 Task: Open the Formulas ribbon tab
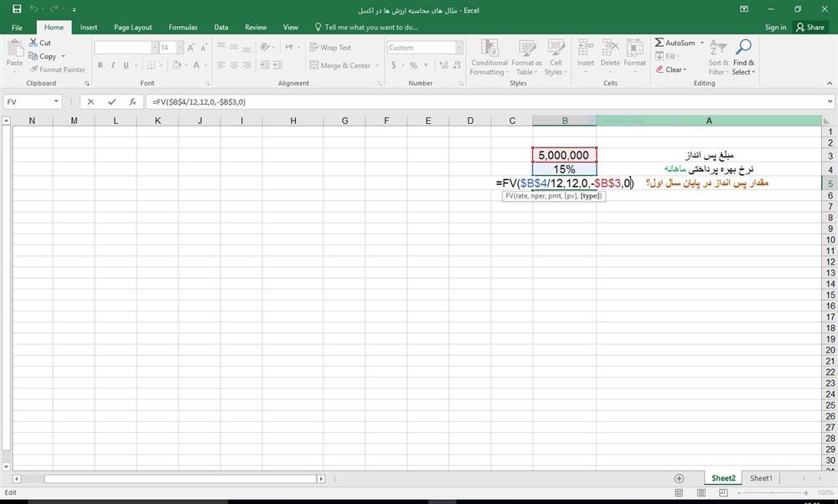183,27
